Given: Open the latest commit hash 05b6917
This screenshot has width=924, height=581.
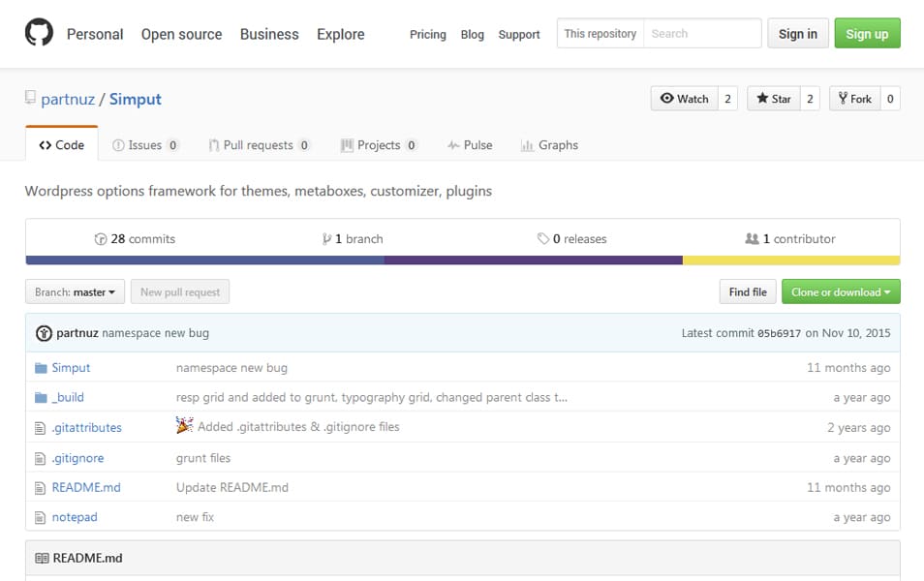Looking at the screenshot, I should (x=779, y=333).
